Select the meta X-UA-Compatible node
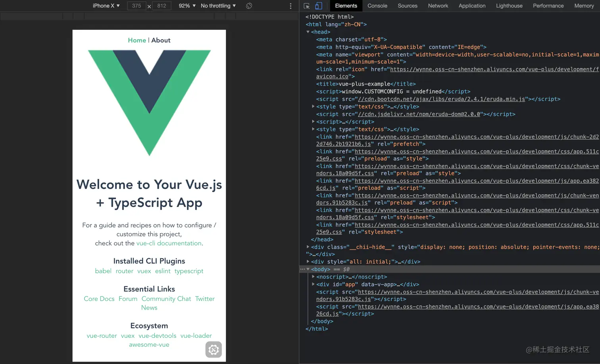This screenshot has width=600, height=364. [401, 47]
